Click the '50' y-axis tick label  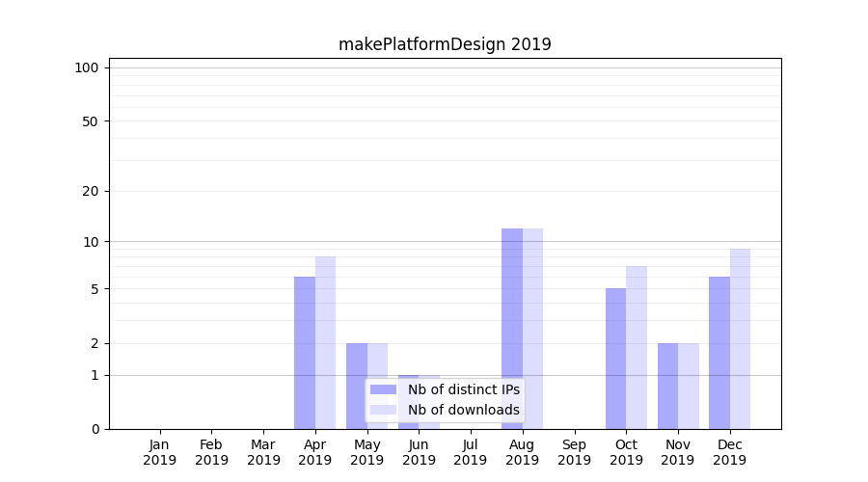tap(91, 121)
